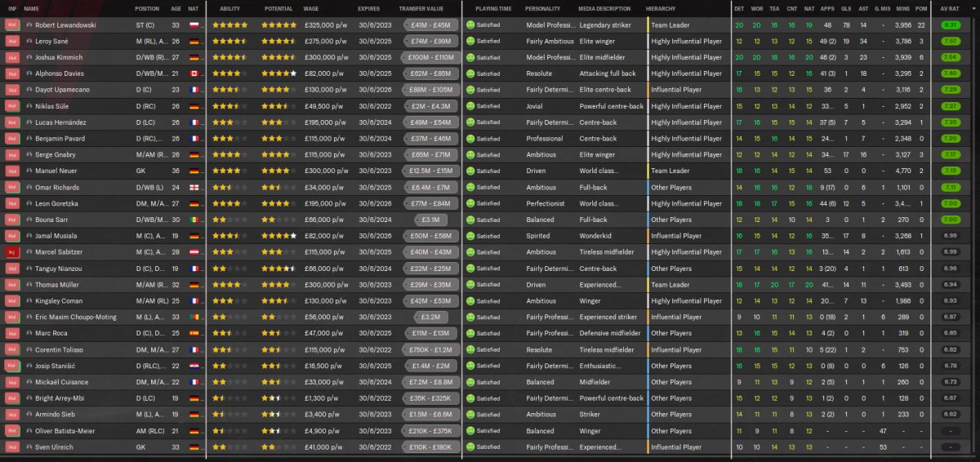Click the green smiley in Dayot Upamecano's row
980x462 pixels.
click(x=470, y=90)
